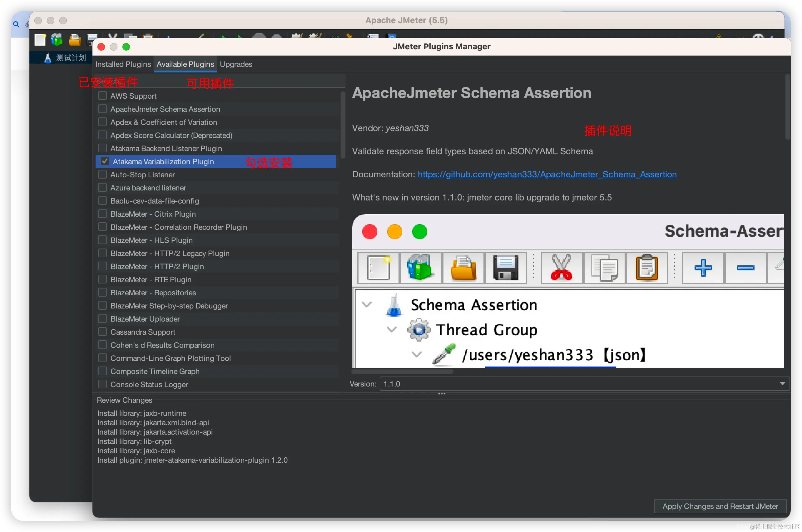Enable Atakama Backend Listener Plugin checkbox
The width and height of the screenshot is (802, 532).
click(x=102, y=148)
